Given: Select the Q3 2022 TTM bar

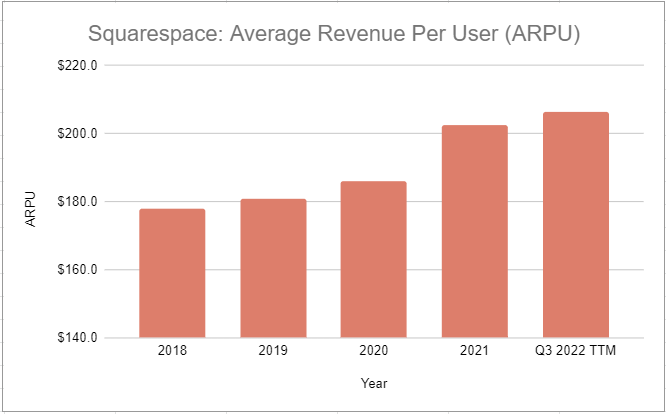Looking at the screenshot, I should coord(576,225).
